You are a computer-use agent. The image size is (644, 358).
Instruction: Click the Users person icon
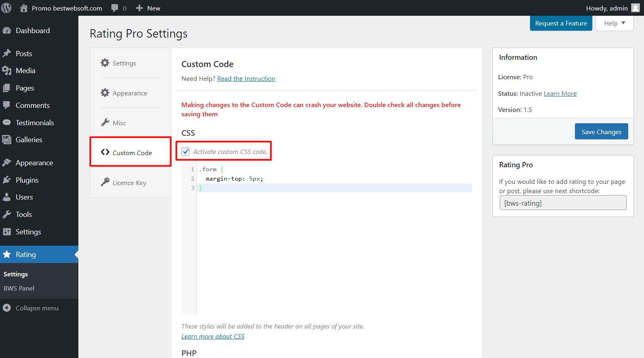[7, 197]
